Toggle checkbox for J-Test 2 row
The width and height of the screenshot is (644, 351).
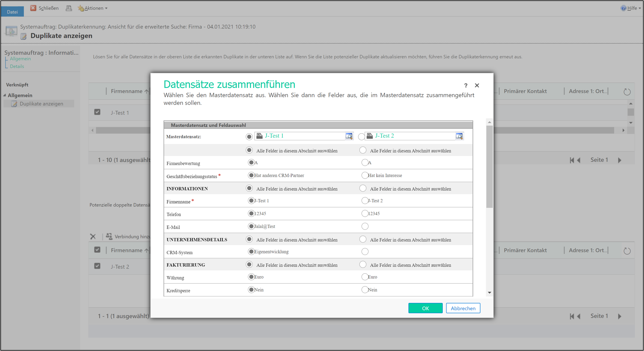tap(97, 266)
